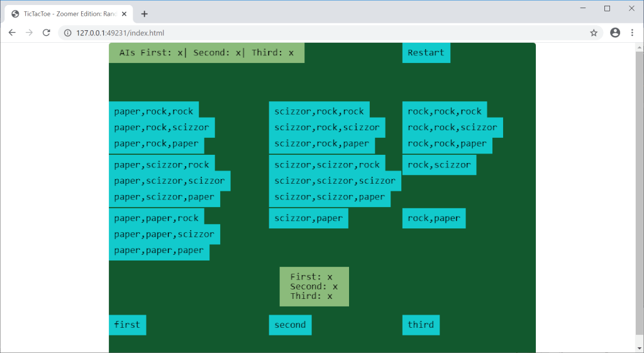
Task: Open the Chrome profile avatar icon
Action: click(614, 33)
